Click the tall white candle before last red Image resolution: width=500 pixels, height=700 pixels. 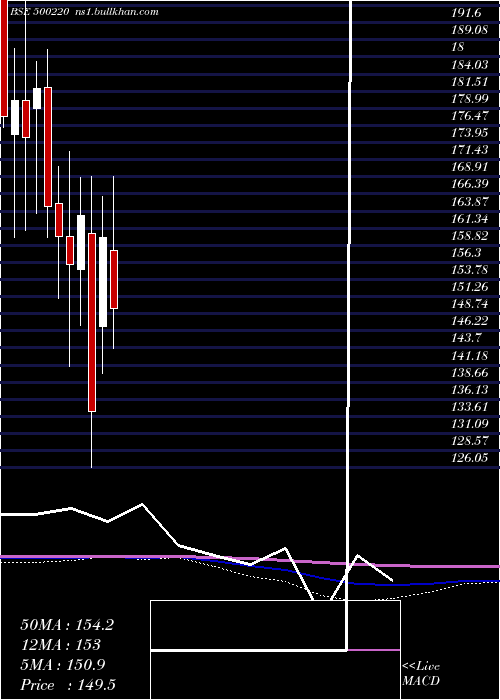[x=103, y=282]
